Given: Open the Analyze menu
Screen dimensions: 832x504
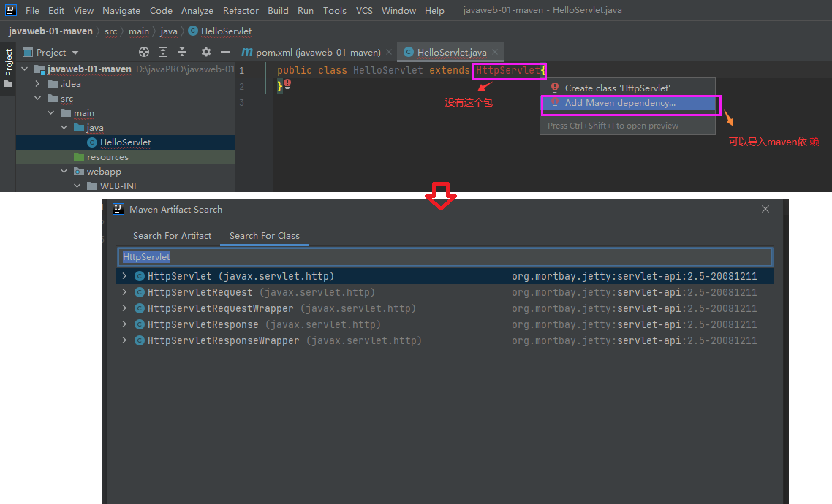Looking at the screenshot, I should (x=197, y=11).
